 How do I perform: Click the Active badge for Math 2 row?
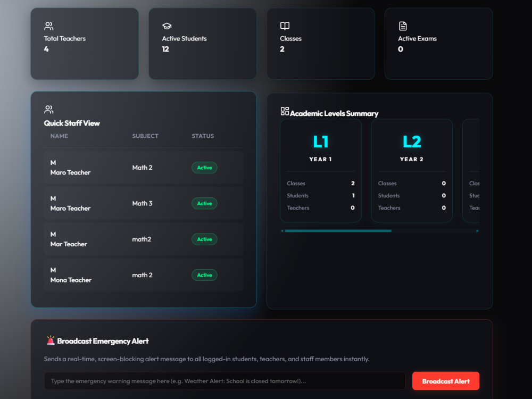205,168
